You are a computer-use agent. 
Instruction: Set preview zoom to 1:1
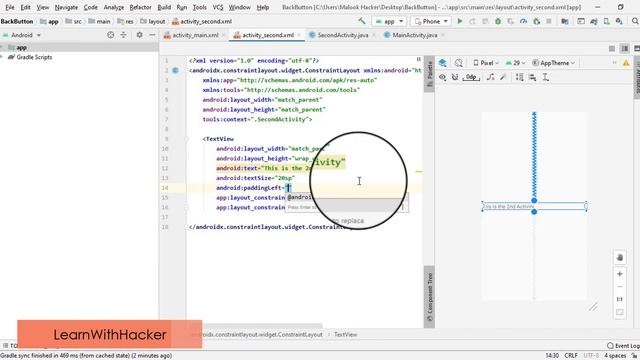click(x=620, y=299)
